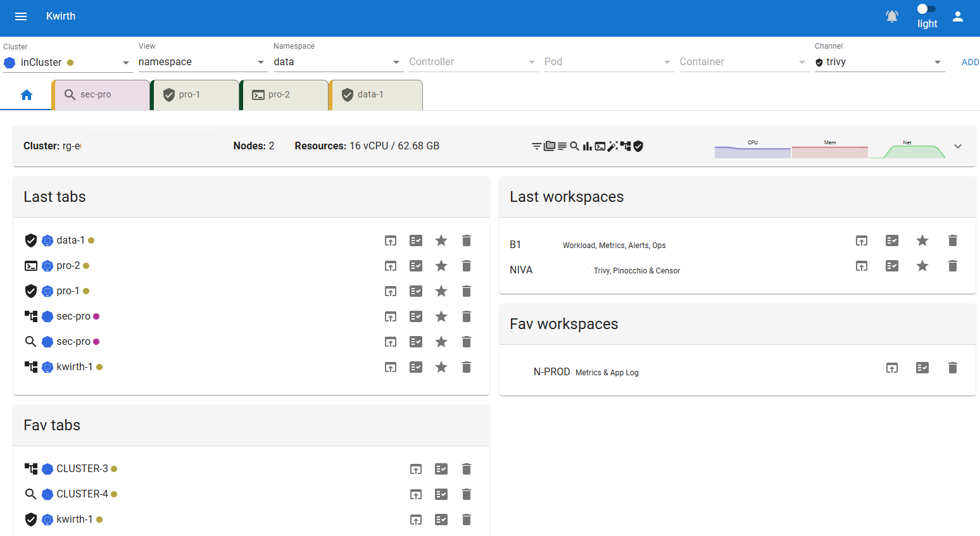Click the magic wand icon in cluster bar
The height and width of the screenshot is (536, 980).
click(613, 146)
